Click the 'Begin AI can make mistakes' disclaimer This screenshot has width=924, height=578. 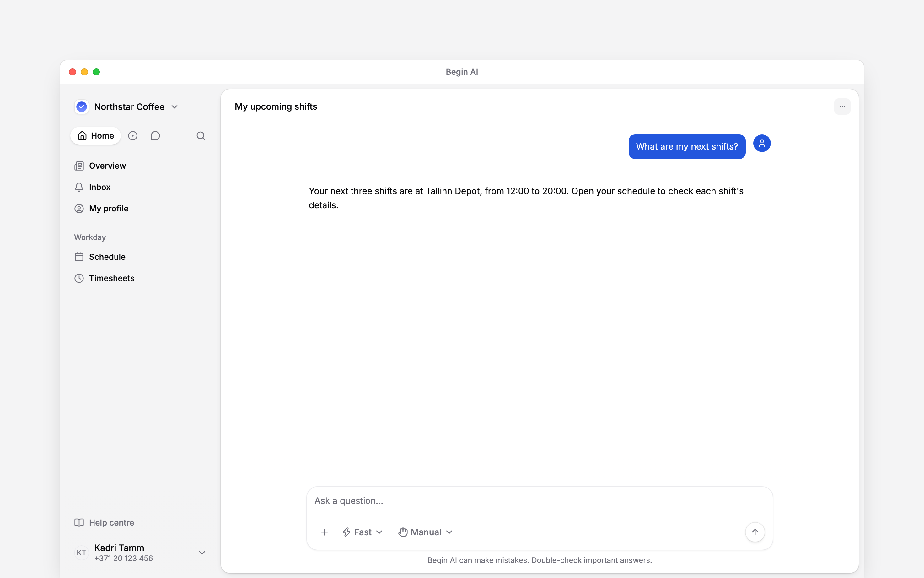point(540,560)
